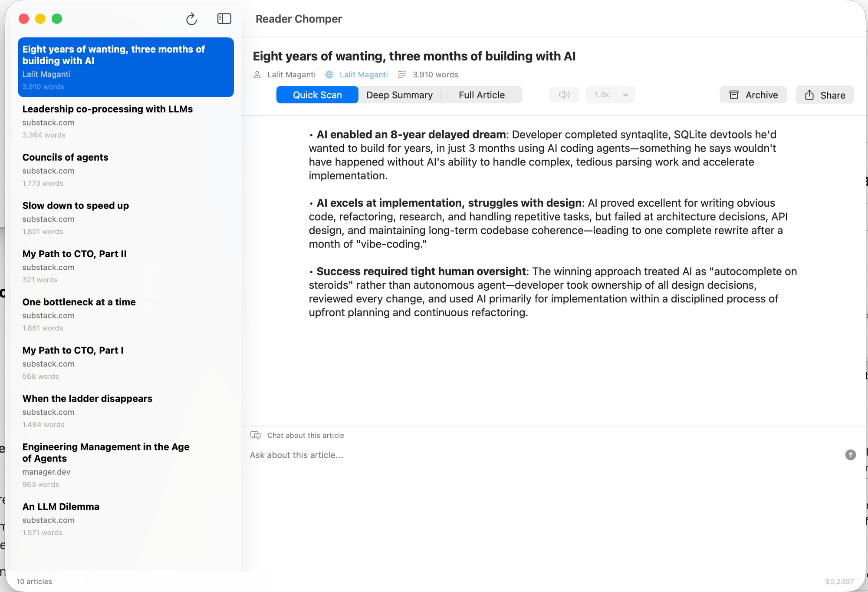This screenshot has height=592, width=868.
Task: Select the Councils of agents article
Action: (x=126, y=170)
